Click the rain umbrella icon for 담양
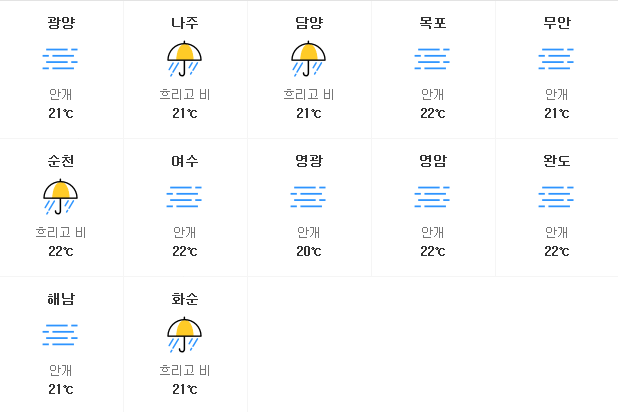Screen dimensions: 618x412 (309, 59)
